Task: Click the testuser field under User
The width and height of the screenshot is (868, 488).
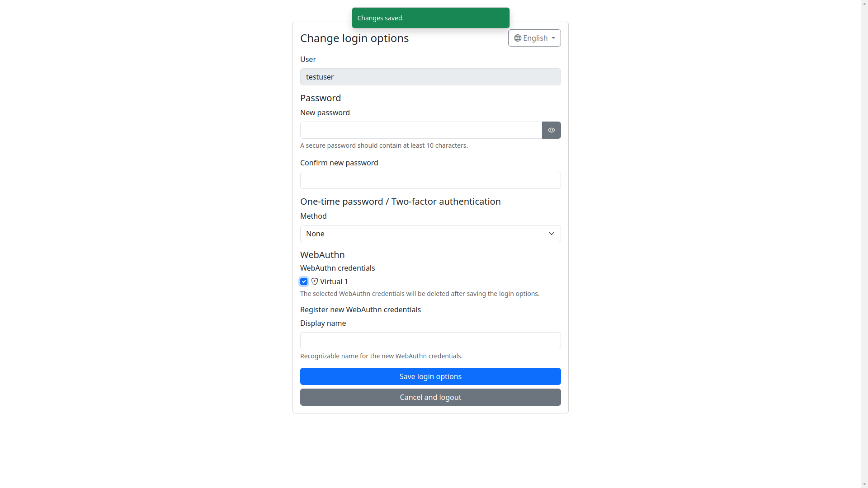Action: click(x=430, y=77)
